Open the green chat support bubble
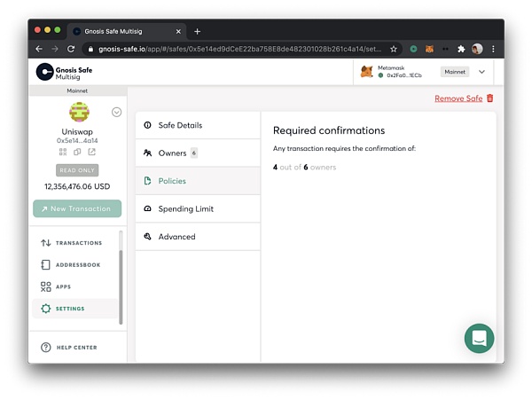The image size is (532, 400). point(479,338)
